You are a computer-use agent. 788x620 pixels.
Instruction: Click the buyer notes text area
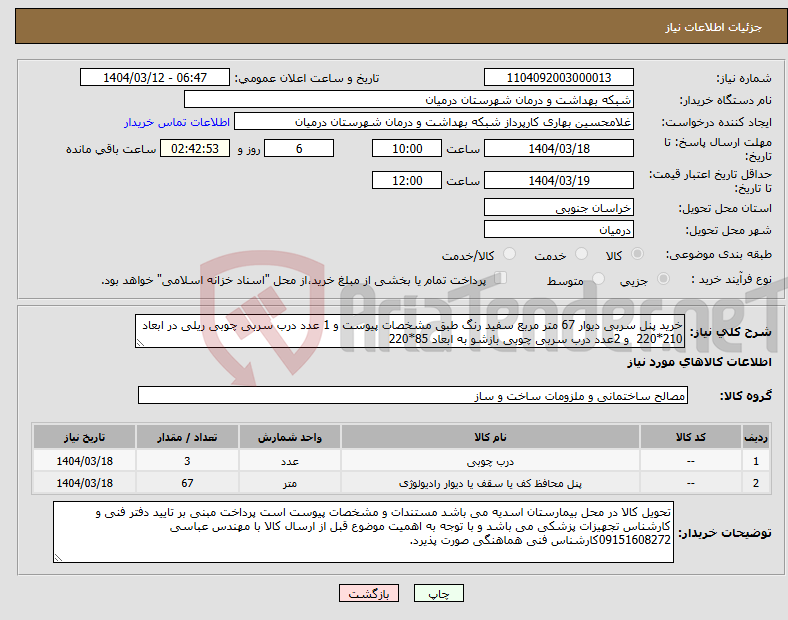(x=363, y=532)
